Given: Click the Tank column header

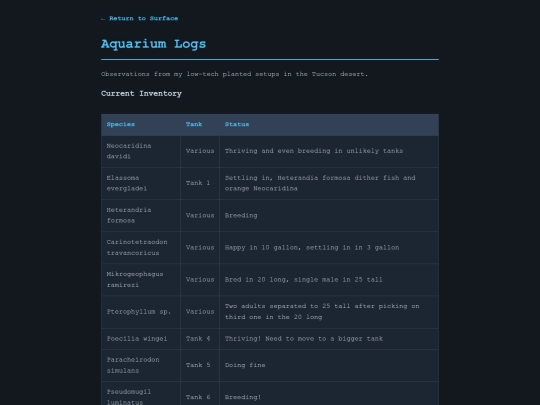Looking at the screenshot, I should [200, 124].
